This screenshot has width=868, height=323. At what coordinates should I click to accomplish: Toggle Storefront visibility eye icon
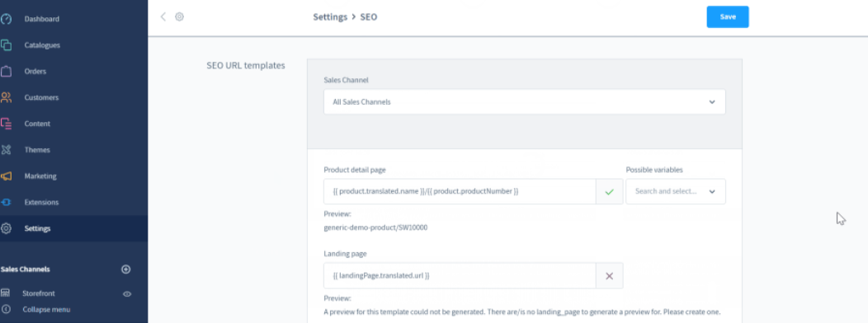click(127, 293)
